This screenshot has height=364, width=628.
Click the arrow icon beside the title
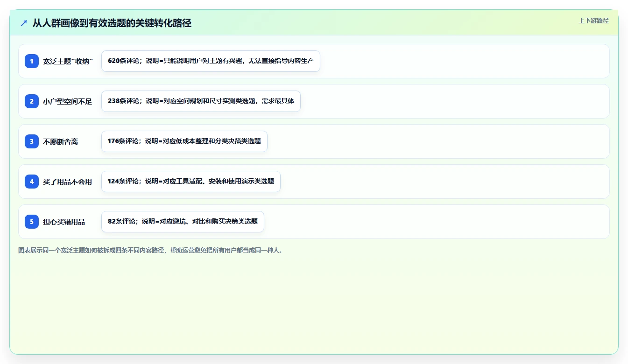coord(24,23)
